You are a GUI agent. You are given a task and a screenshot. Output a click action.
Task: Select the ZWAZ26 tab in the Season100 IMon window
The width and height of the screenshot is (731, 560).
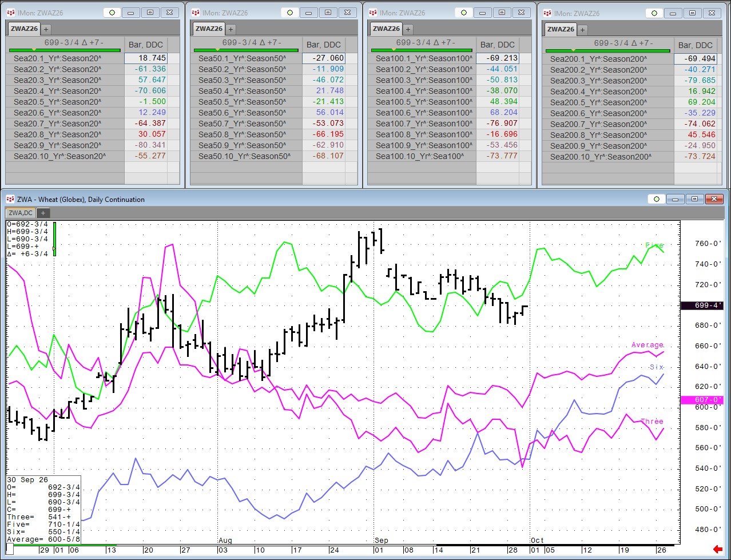[x=387, y=29]
